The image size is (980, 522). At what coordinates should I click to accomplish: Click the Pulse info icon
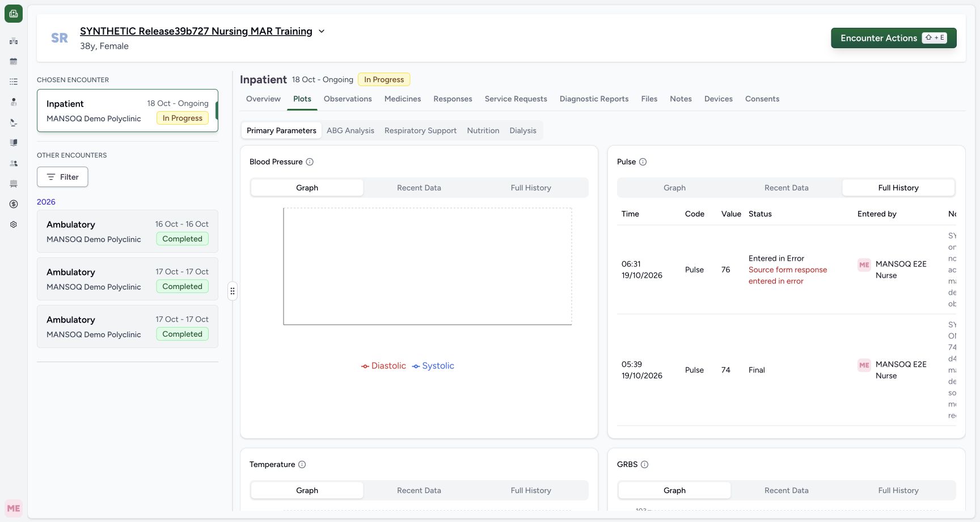point(643,162)
